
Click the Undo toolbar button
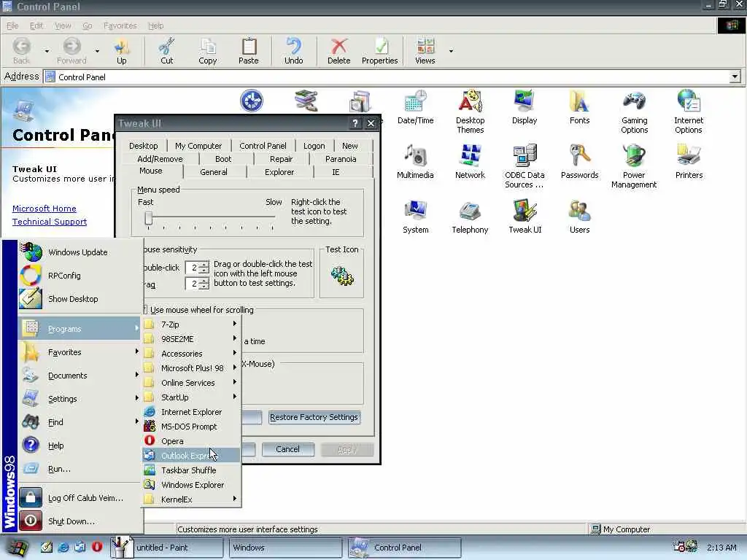tap(293, 51)
